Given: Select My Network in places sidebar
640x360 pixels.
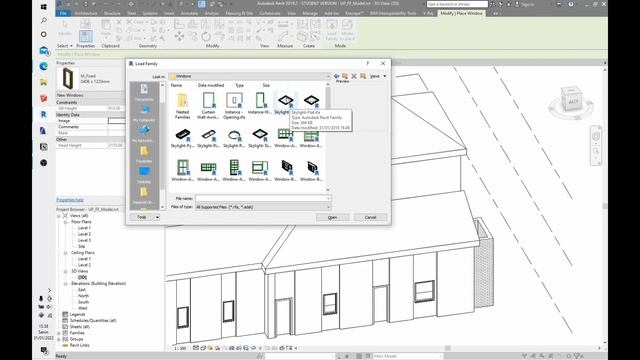Looking at the screenshot, I should 144,133.
